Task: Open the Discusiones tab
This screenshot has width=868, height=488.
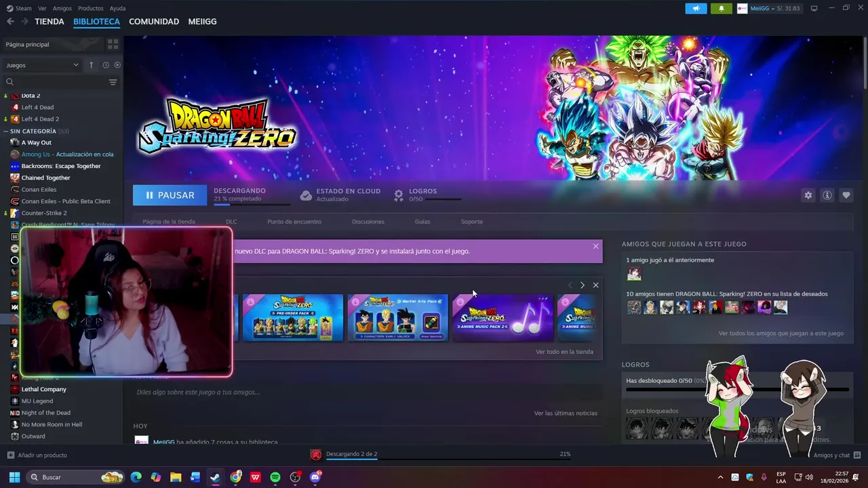Action: pos(368,222)
